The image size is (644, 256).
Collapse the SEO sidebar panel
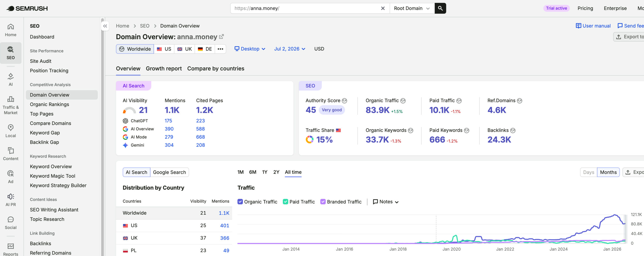point(105,26)
